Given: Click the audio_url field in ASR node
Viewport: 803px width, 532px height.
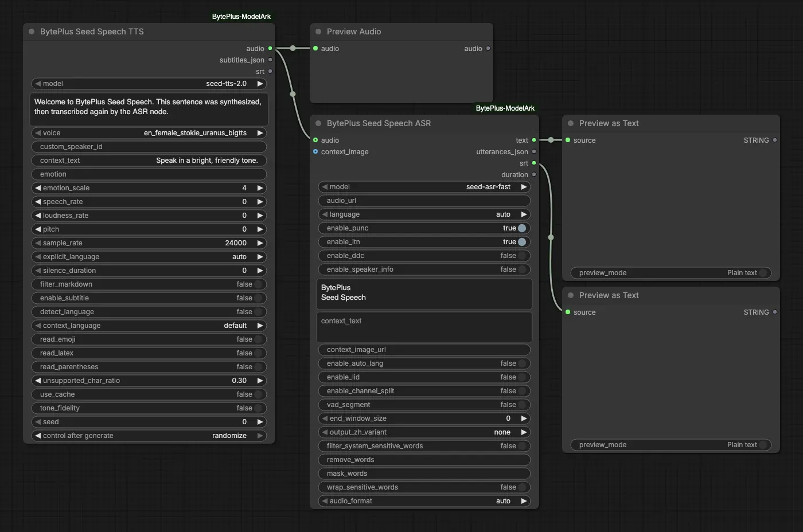Looking at the screenshot, I should click(x=424, y=201).
